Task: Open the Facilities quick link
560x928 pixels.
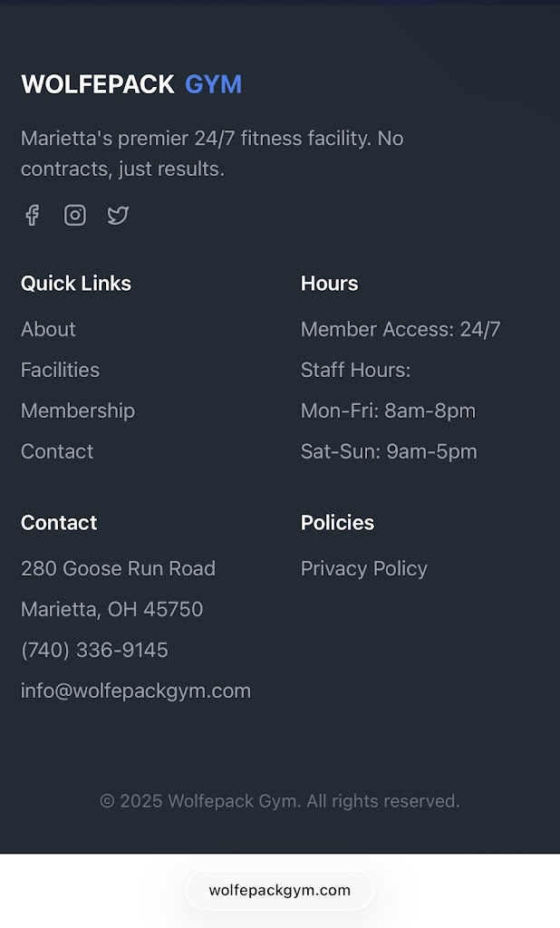Action: coord(60,370)
